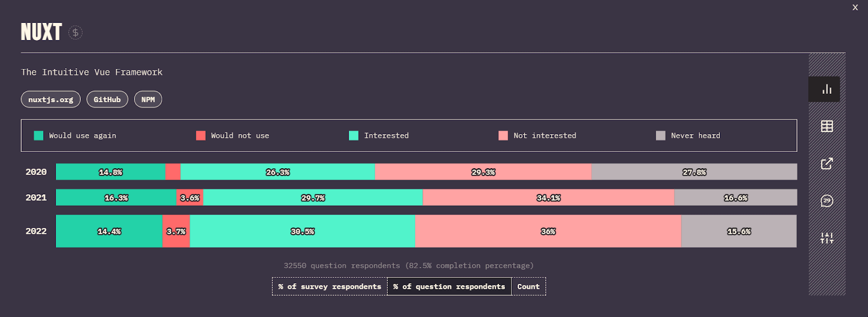Switch to the data table view icon
The height and width of the screenshot is (317, 868).
826,126
